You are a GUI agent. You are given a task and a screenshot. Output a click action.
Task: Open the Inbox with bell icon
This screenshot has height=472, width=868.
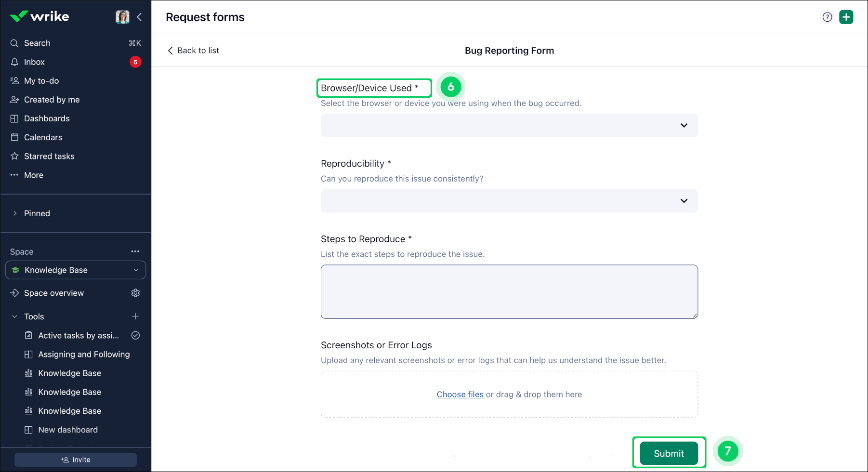(x=34, y=62)
